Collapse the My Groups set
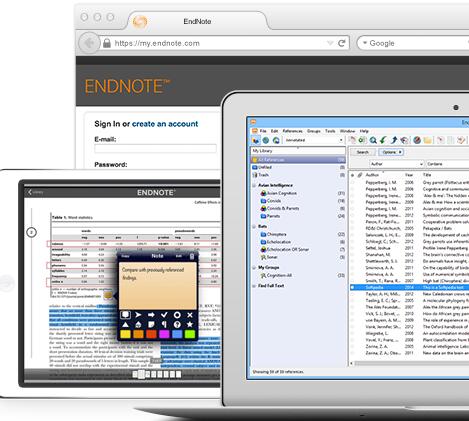469x421 pixels. tap(254, 268)
